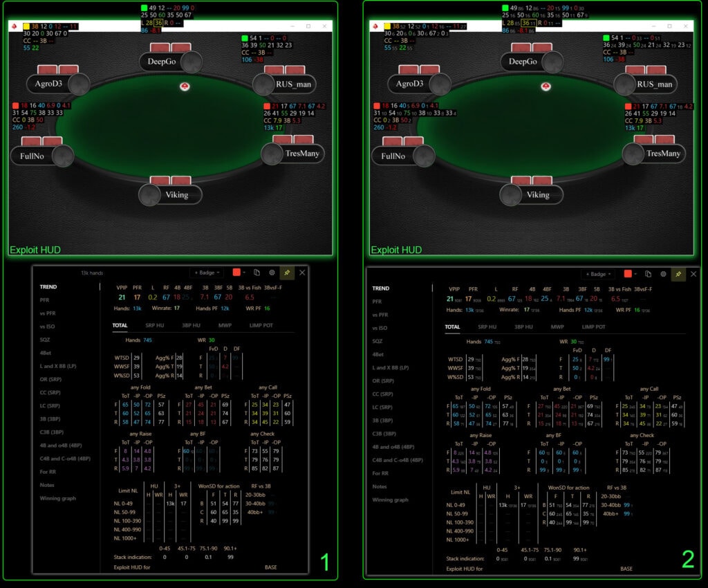Screen dimensions: 708x588
Task: Click red color tag on FullNo HUD, table 1
Action: [x=16, y=105]
